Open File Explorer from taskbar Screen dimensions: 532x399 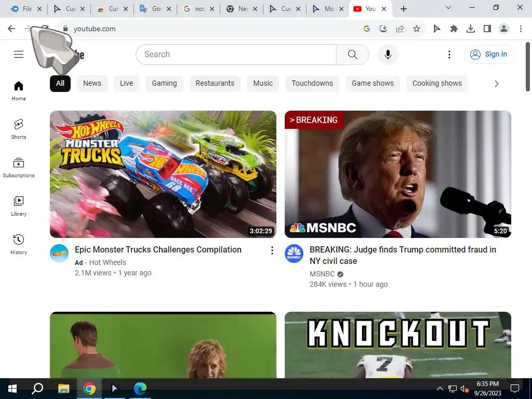coord(63,389)
